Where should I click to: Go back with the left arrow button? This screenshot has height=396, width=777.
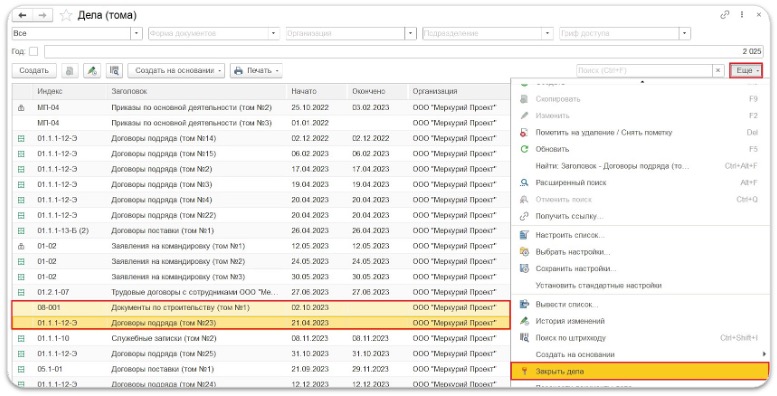[22, 15]
